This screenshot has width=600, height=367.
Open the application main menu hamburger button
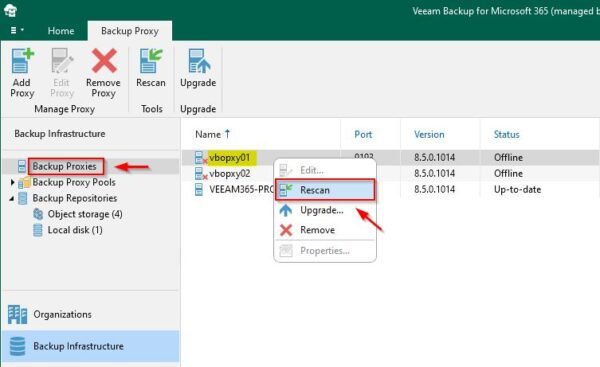[x=16, y=30]
